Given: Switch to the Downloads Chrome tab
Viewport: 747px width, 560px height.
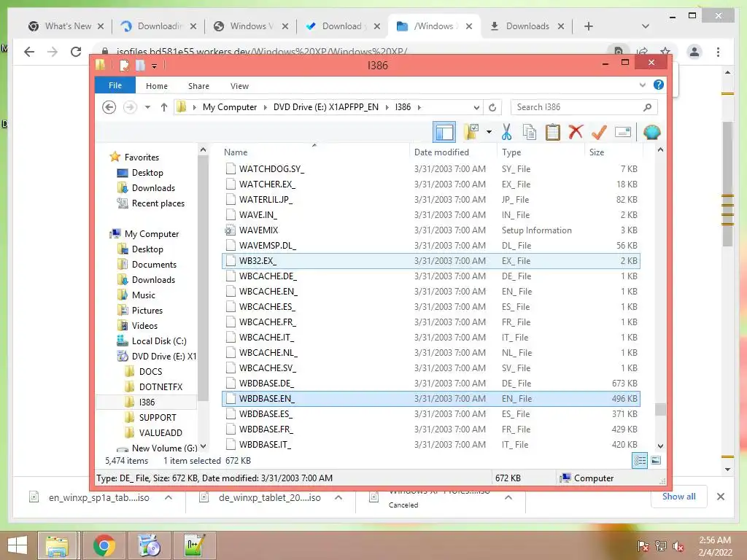Looking at the screenshot, I should point(527,26).
